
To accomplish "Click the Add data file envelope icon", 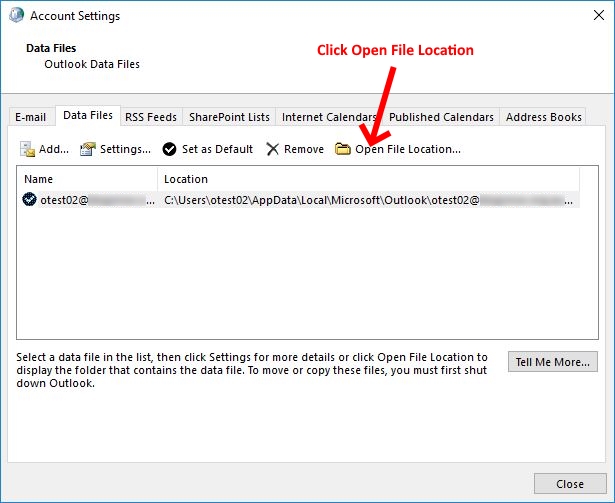I will pyautogui.click(x=27, y=149).
